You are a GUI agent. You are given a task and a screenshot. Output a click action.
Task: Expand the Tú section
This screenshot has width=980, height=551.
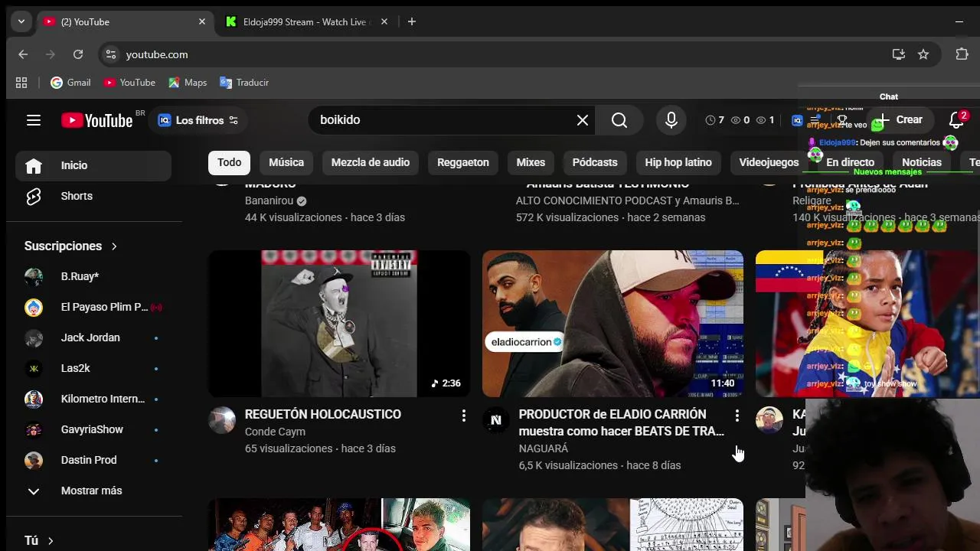40,540
